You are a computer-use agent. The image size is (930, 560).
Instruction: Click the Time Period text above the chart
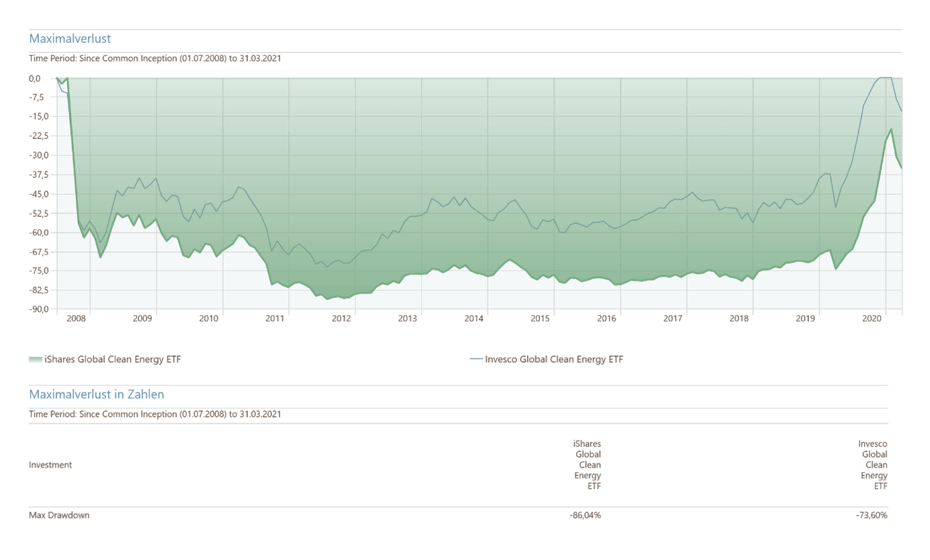tap(155, 58)
